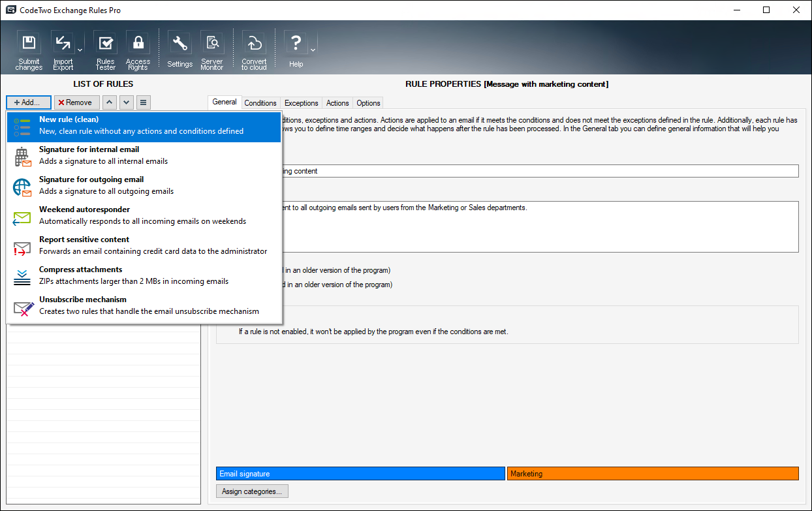Click the Weekend autoresponder envelope icon

(x=22, y=218)
